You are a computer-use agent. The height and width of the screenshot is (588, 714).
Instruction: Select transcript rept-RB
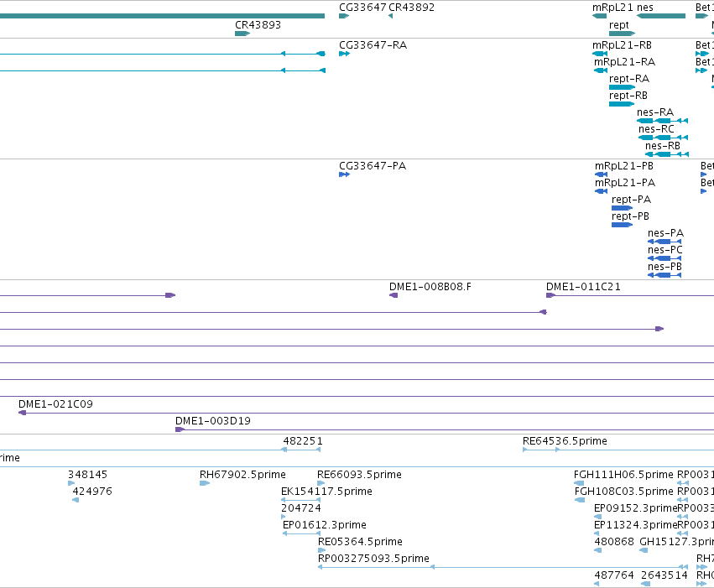628,95
